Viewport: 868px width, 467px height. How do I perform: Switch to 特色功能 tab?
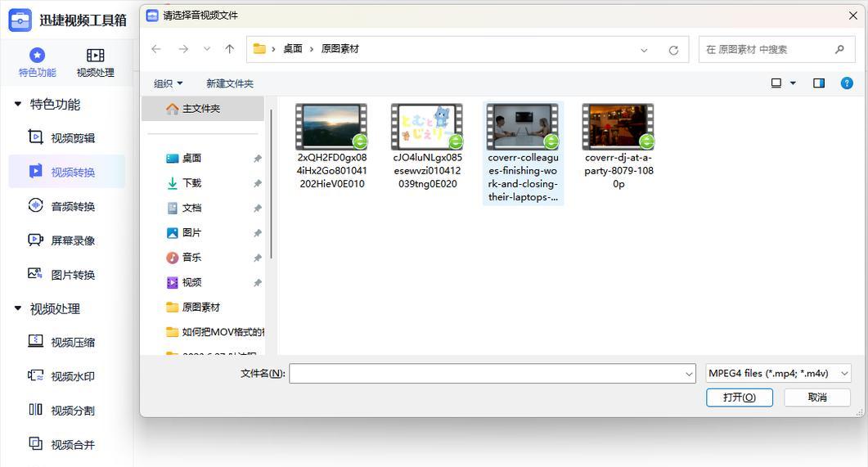coord(37,62)
